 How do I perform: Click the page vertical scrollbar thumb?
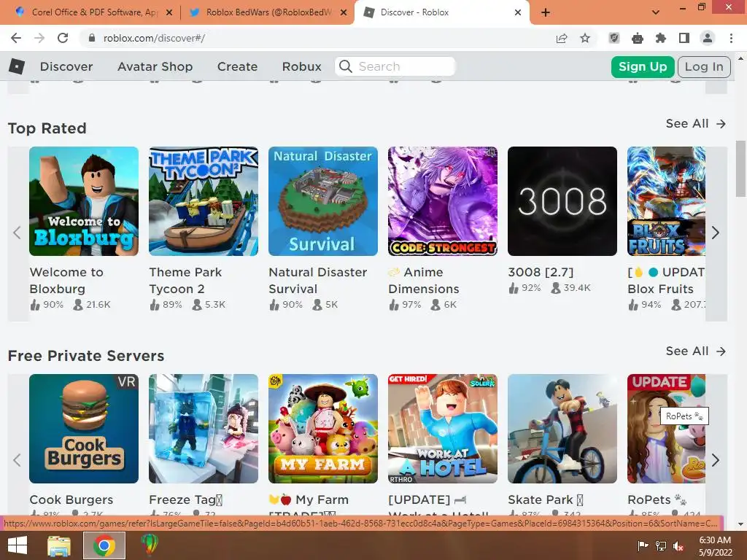[740, 168]
